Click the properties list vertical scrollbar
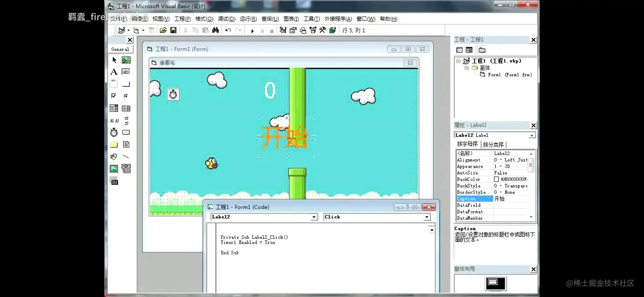This screenshot has width=644, height=297. tap(531, 186)
